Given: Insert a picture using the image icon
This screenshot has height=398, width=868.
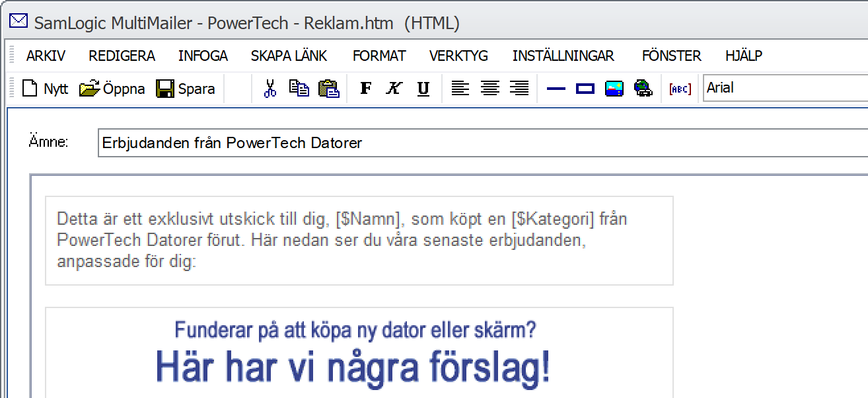Looking at the screenshot, I should pos(614,89).
